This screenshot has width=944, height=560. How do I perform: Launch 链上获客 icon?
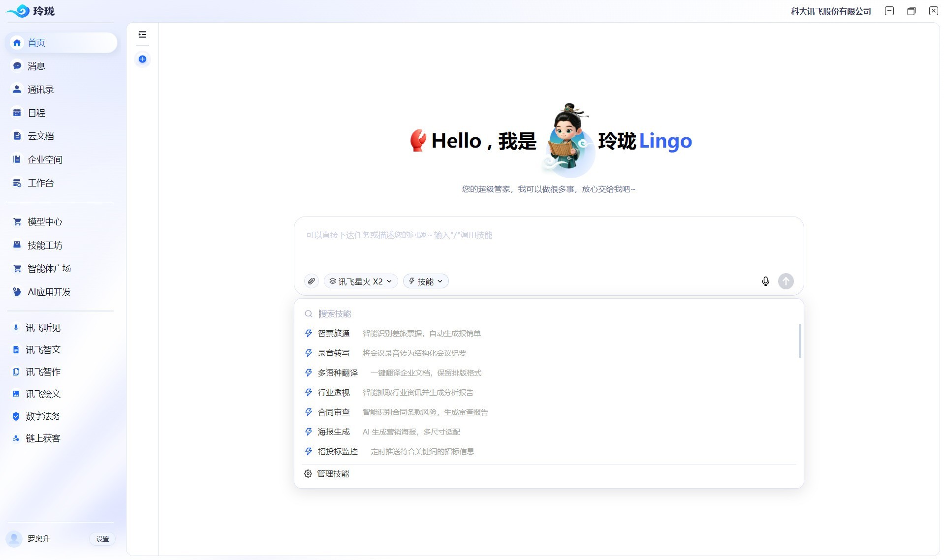click(x=16, y=438)
